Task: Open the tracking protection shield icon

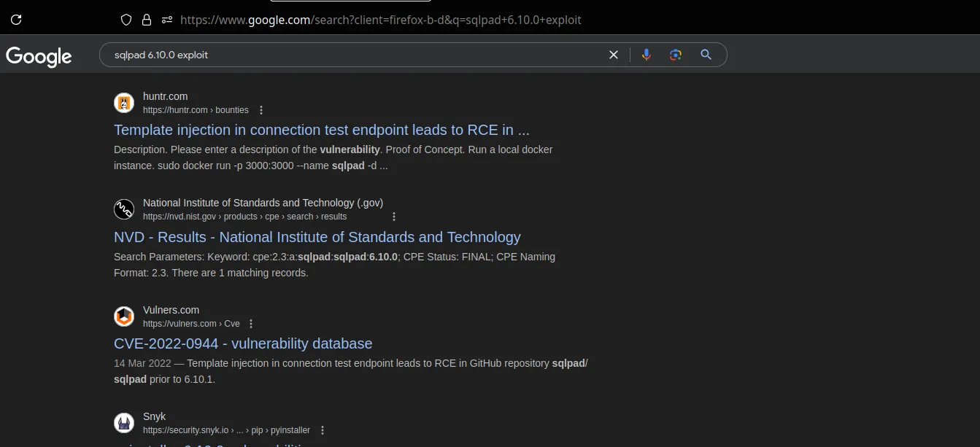Action: [x=126, y=20]
